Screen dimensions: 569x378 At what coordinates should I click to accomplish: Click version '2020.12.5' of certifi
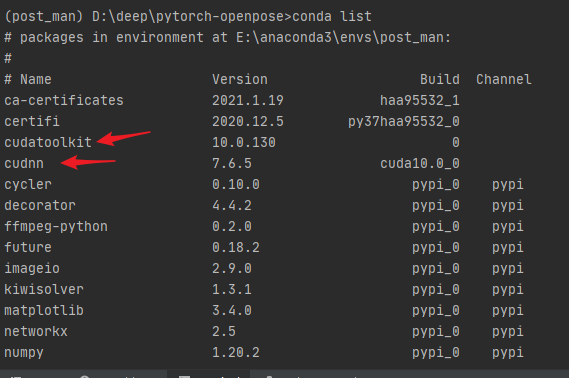[248, 122]
